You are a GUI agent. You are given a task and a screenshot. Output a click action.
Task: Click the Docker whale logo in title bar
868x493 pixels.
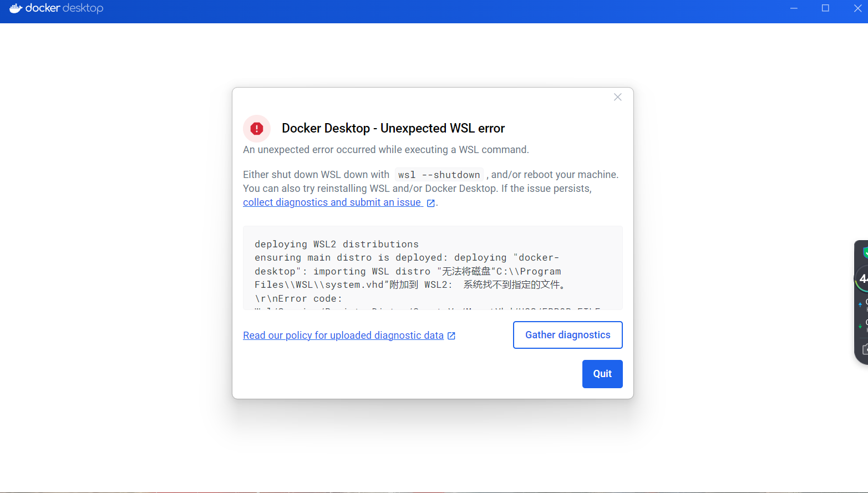pos(16,8)
